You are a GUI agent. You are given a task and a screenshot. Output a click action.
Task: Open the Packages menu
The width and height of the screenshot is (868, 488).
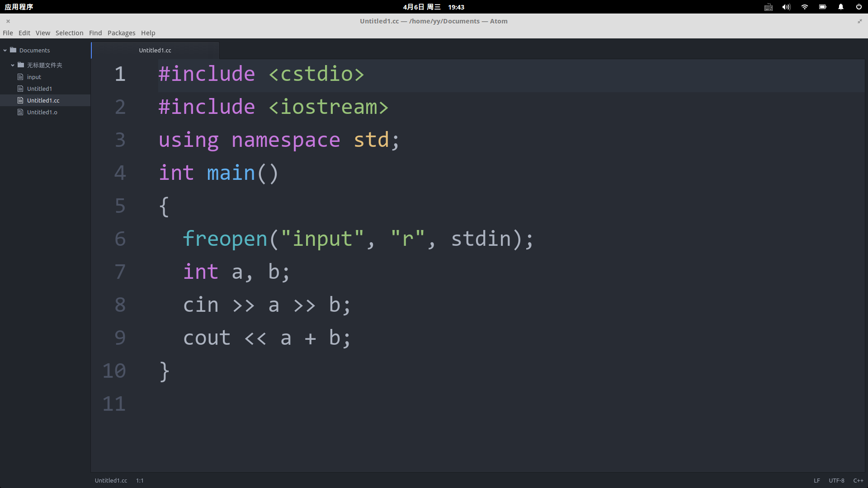pyautogui.click(x=122, y=33)
